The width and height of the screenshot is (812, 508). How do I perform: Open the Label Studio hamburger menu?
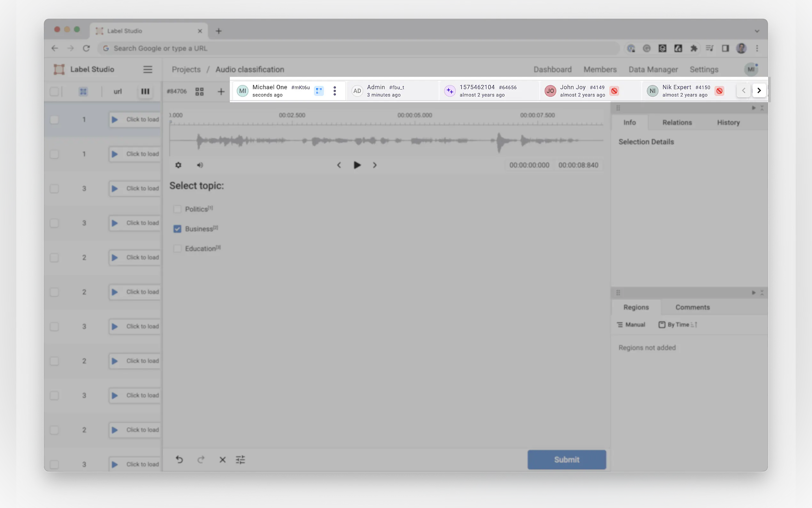148,69
